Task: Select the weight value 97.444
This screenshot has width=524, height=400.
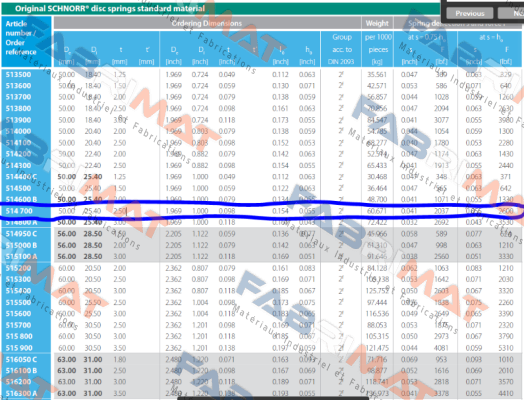Action: click(x=377, y=302)
